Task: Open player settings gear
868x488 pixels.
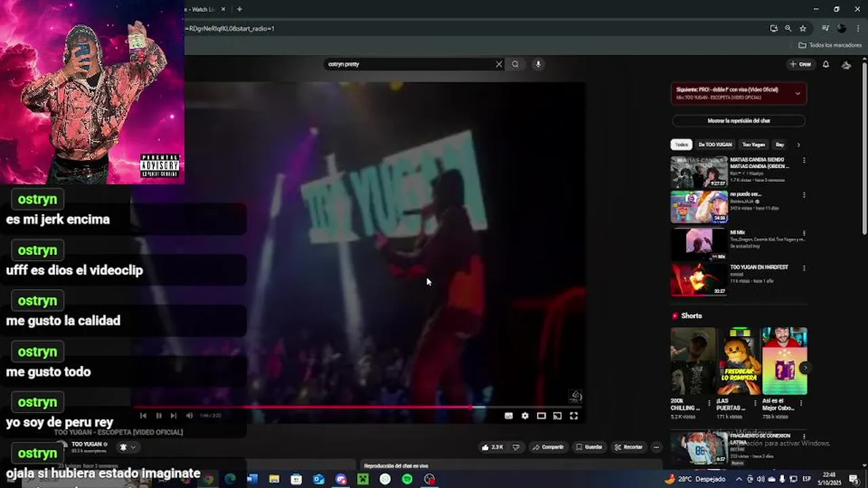Action: pos(525,415)
